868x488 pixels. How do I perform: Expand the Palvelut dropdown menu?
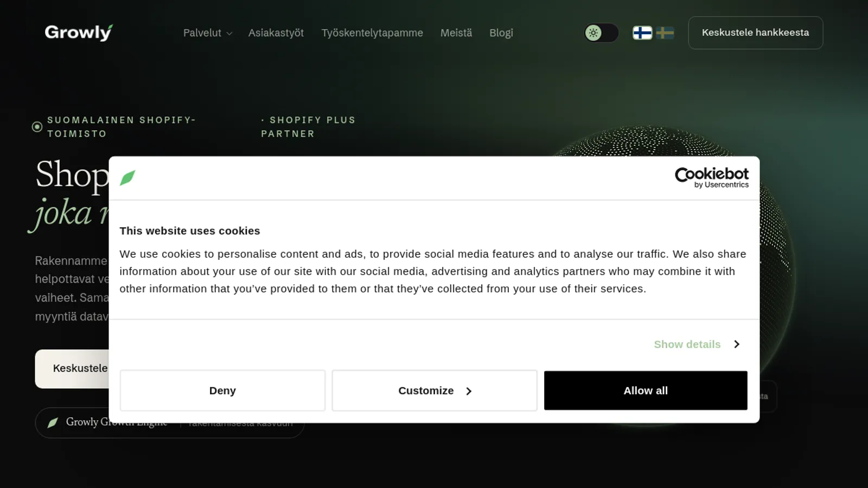tap(208, 33)
